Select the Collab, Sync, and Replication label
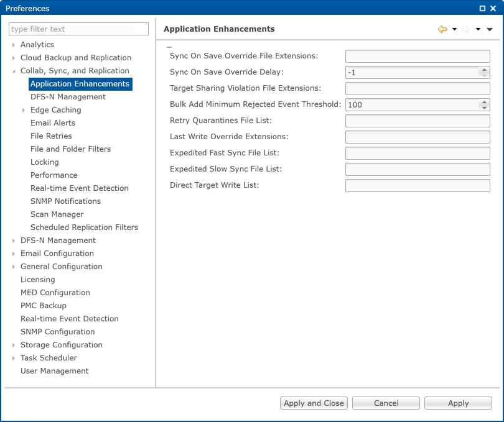Screen dimensions: 504x422 [x=75, y=71]
